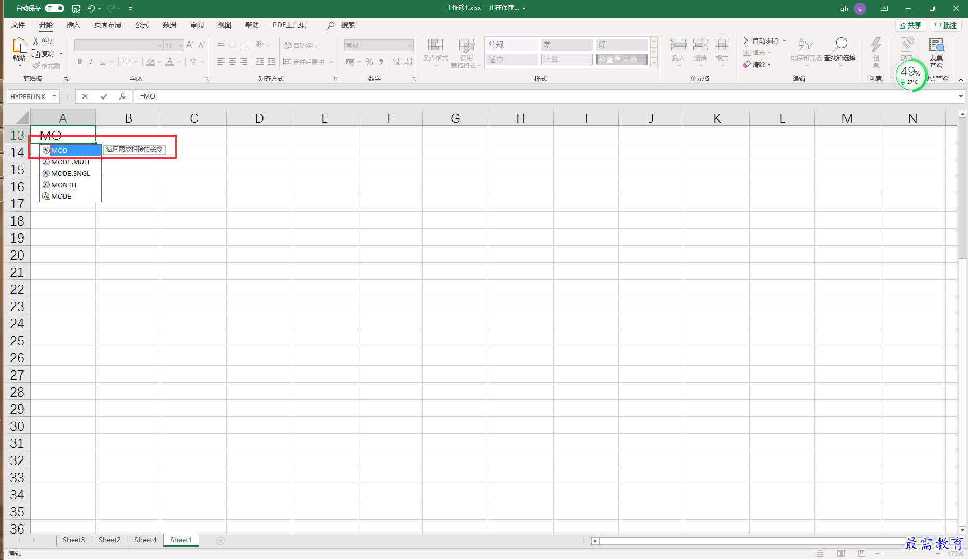
Task: Click Merge and Center (合并后居中)
Action: [x=304, y=62]
